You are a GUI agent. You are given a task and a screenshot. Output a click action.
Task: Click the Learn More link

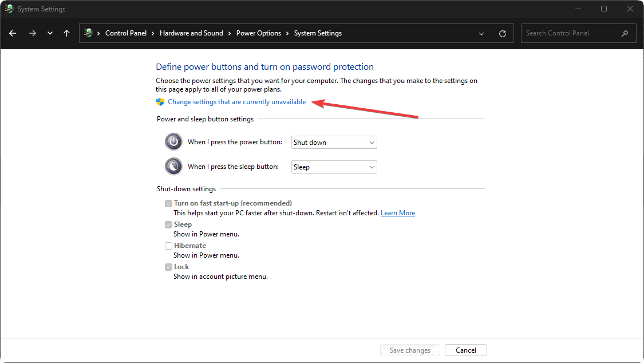(397, 212)
